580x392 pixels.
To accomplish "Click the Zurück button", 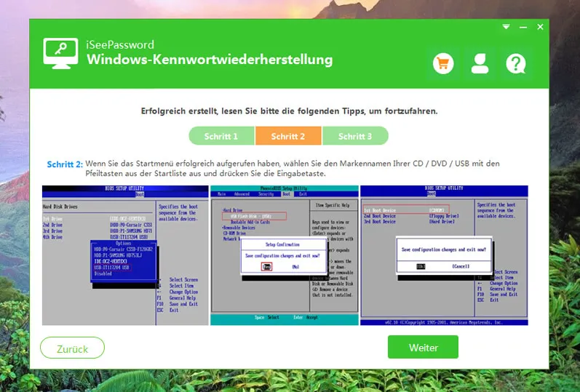I will 73,348.
